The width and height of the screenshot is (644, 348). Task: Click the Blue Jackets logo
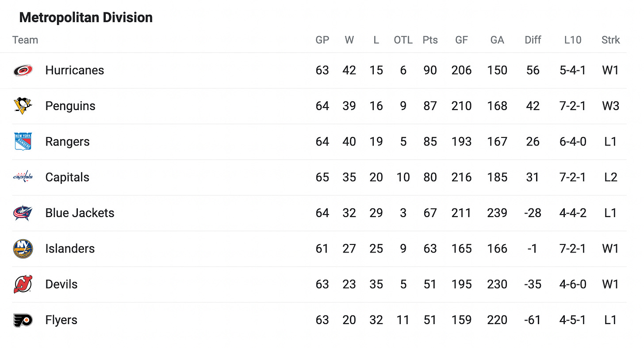[x=23, y=213]
